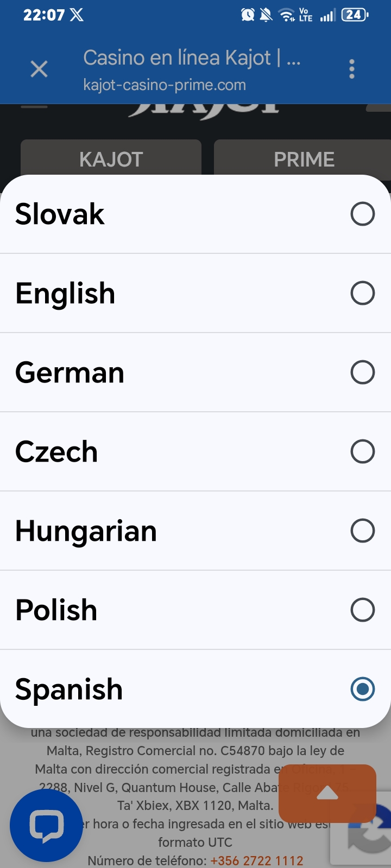391x868 pixels.
Task: Open the live chat bubble icon
Action: coord(47,826)
